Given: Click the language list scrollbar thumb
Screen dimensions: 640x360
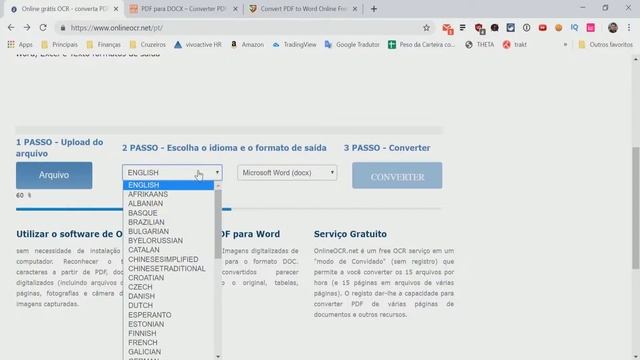Looking at the screenshot, I should click(x=218, y=224).
